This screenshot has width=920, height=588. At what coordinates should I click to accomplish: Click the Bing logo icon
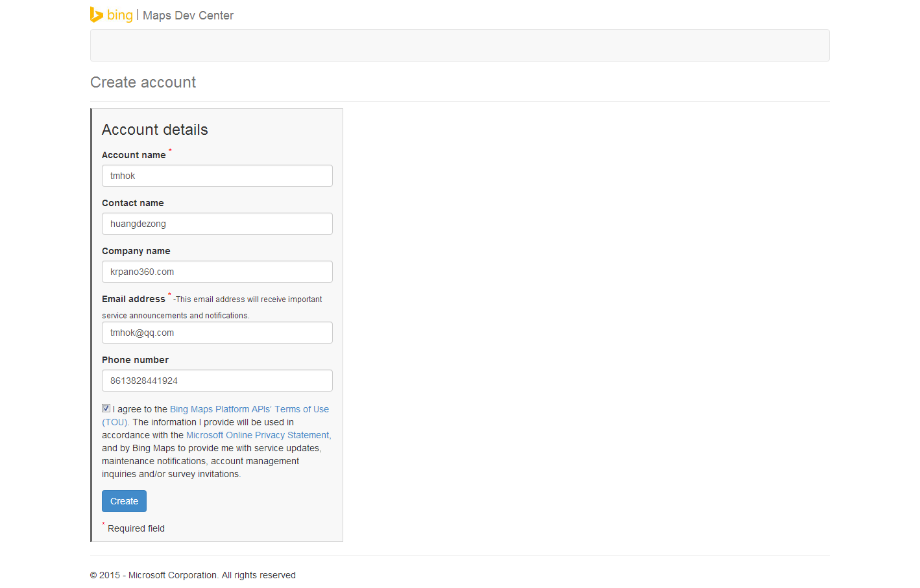(x=97, y=15)
